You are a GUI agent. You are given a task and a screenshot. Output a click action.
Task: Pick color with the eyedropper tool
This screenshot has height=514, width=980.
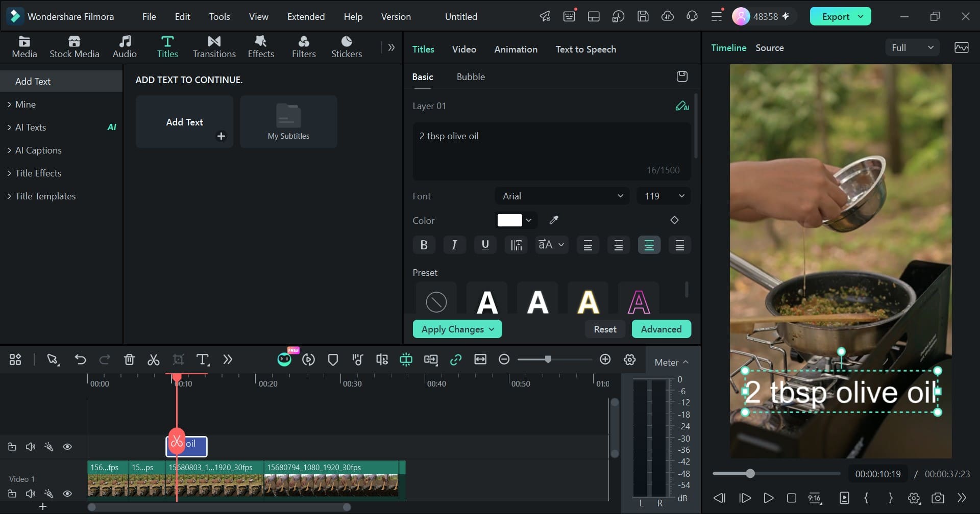[x=554, y=220]
